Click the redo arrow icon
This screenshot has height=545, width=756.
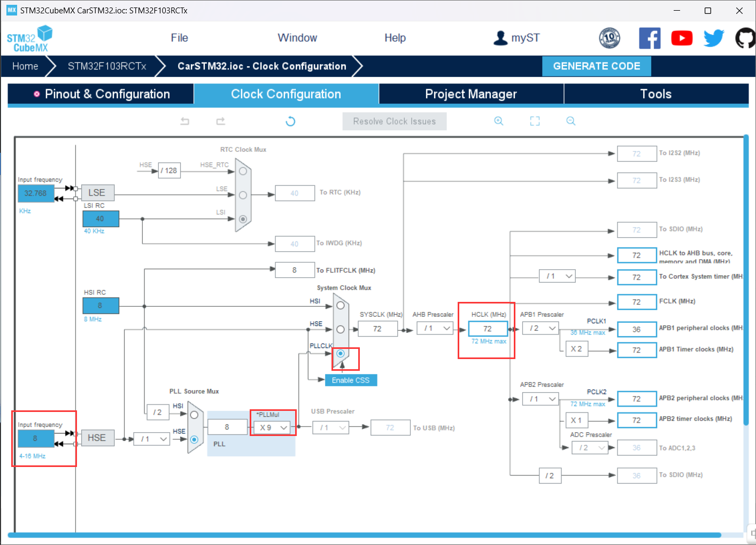click(220, 121)
